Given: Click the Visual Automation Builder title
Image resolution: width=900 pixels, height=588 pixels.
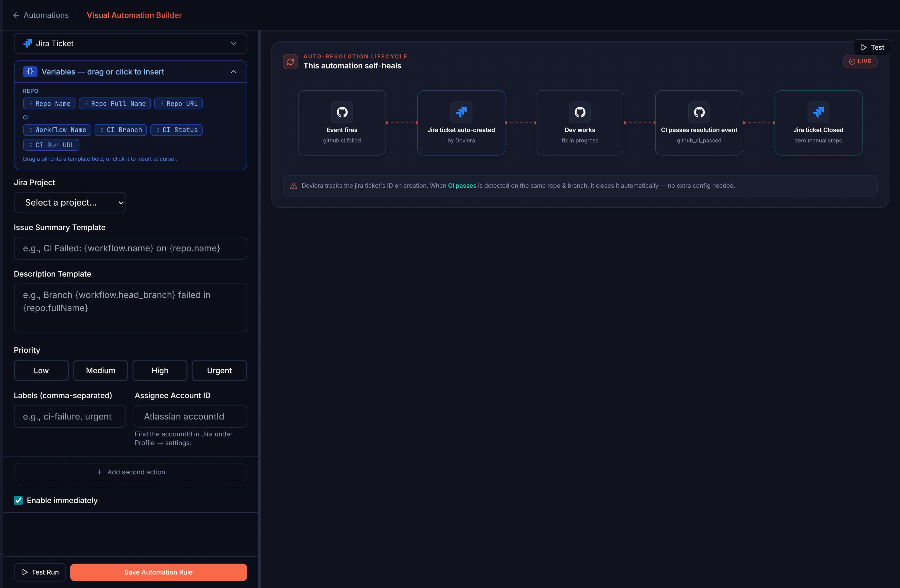Looking at the screenshot, I should point(134,15).
